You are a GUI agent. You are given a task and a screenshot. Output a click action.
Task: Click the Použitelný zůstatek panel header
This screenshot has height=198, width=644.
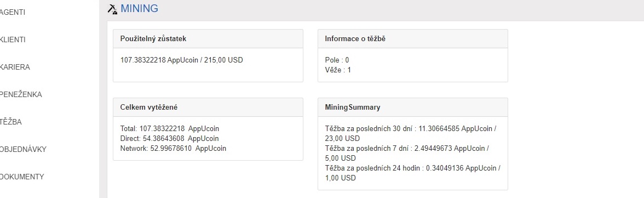[208, 39]
